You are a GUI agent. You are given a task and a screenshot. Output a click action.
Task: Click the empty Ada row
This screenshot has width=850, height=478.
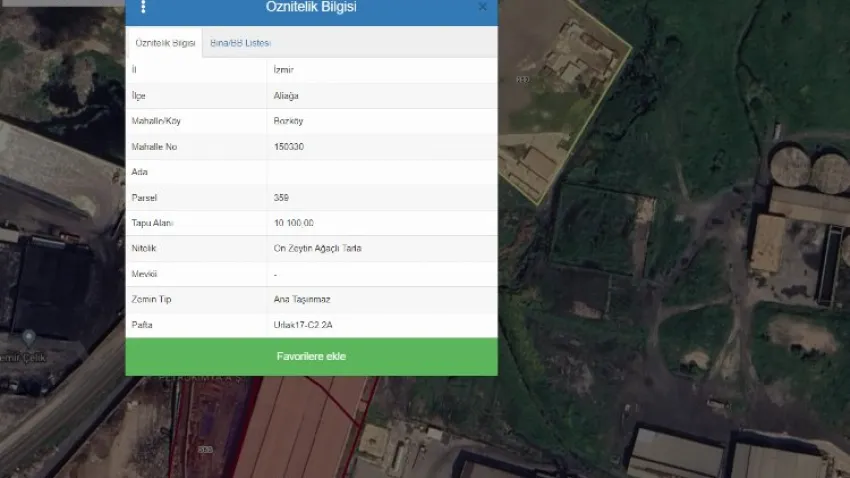coord(311,172)
